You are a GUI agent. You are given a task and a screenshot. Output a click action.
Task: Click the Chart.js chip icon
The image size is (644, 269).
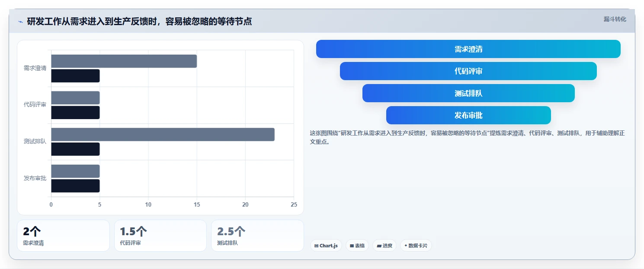coord(317,246)
